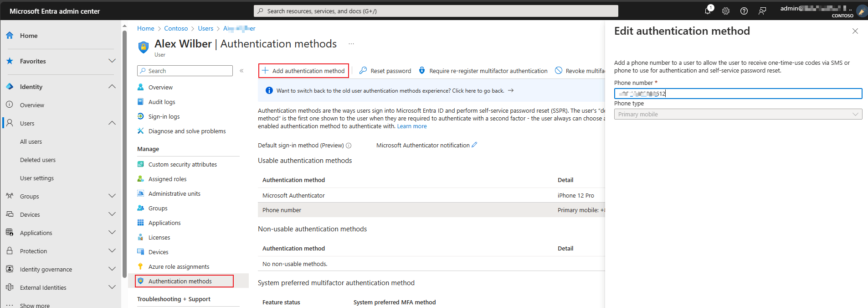This screenshot has width=868, height=308.
Task: Open the admin account avatar
Action: (861, 11)
